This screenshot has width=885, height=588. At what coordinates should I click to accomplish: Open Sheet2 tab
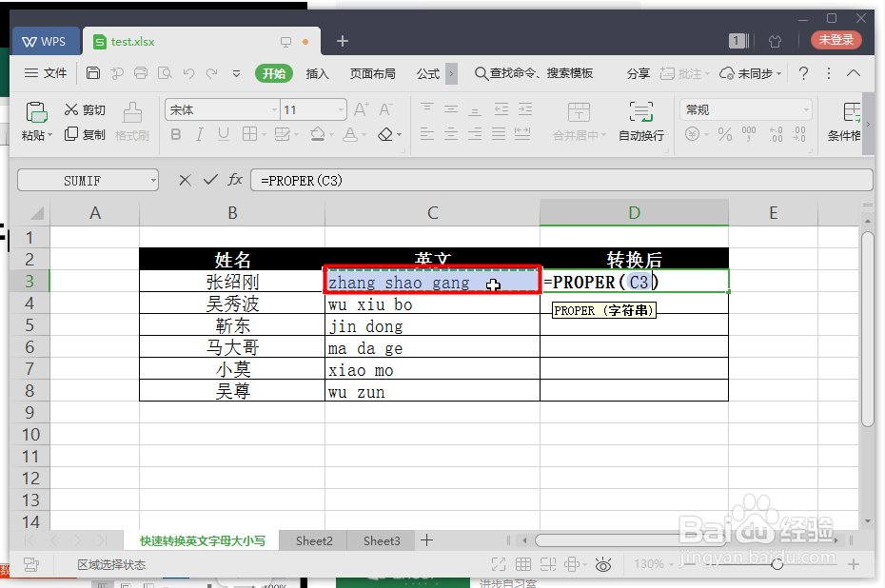314,540
